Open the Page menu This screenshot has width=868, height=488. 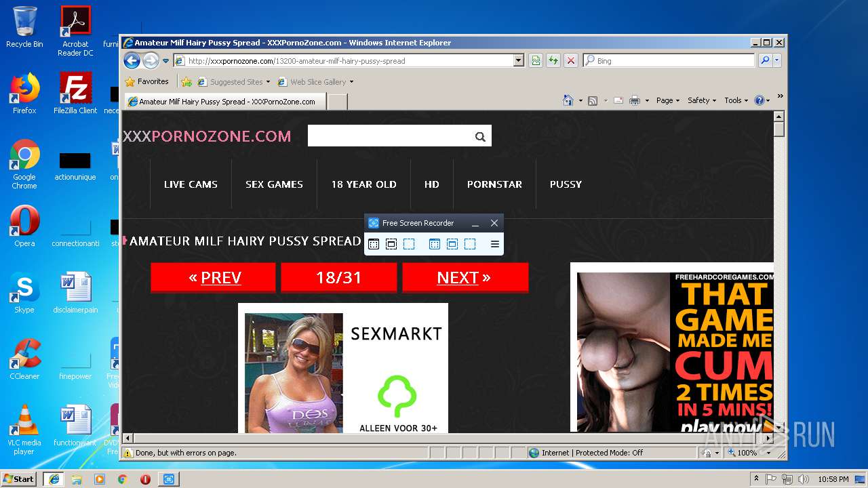(668, 100)
